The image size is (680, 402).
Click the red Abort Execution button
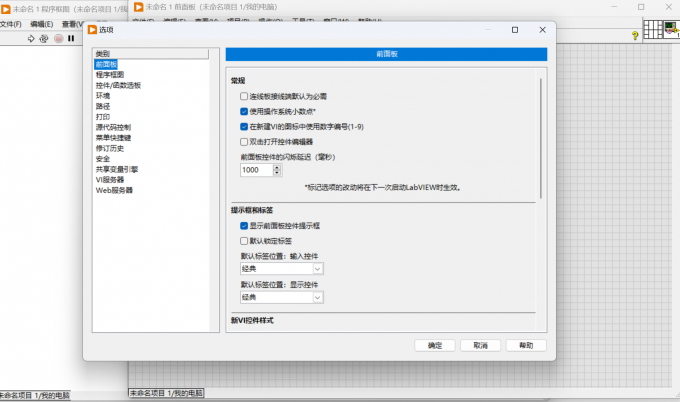point(59,39)
